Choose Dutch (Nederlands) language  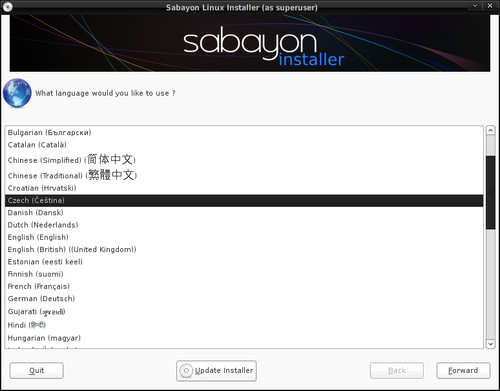(x=244, y=225)
